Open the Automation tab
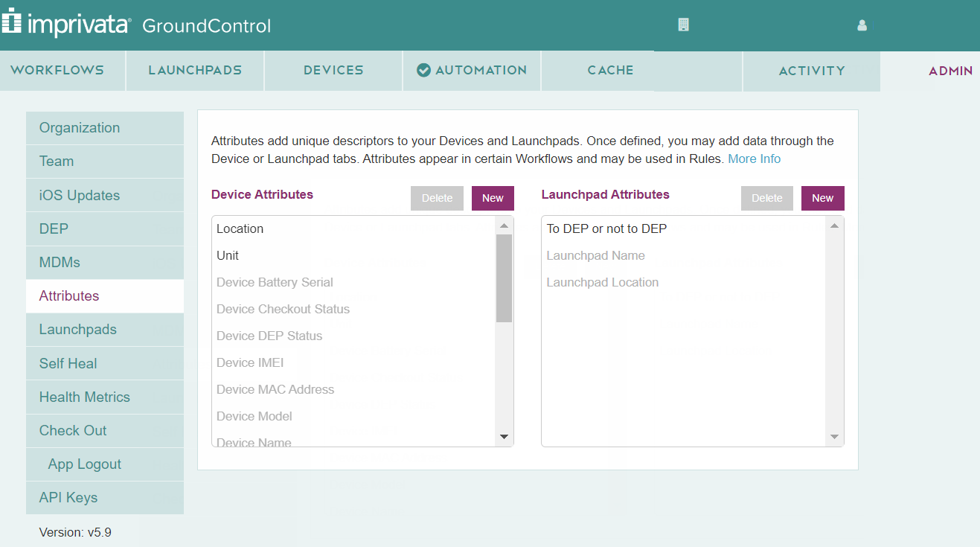Image resolution: width=980 pixels, height=547 pixels. click(x=472, y=71)
